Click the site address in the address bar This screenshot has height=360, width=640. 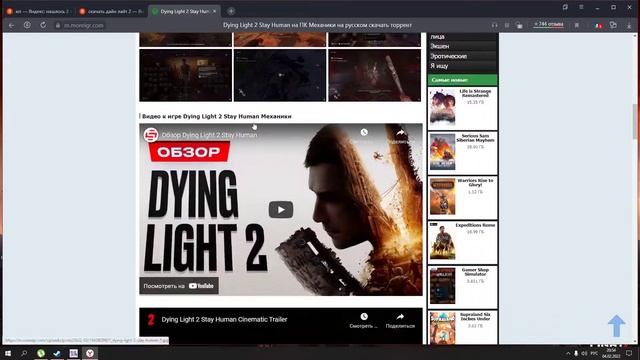point(84,25)
